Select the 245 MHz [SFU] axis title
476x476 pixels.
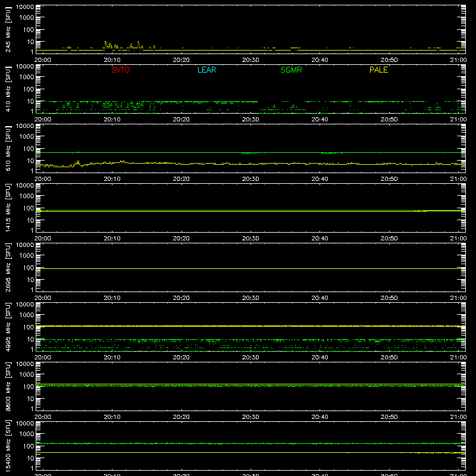8,29
